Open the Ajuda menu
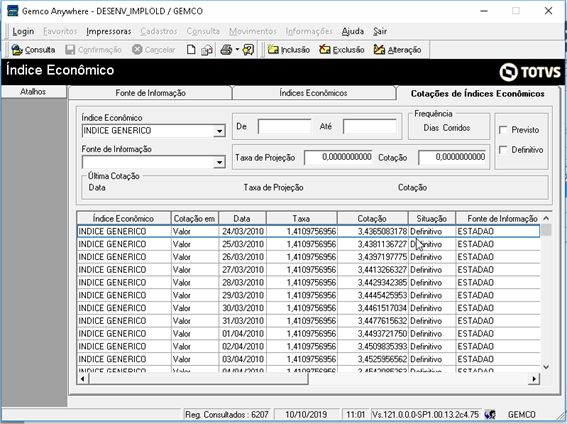The image size is (567, 424). click(x=353, y=31)
